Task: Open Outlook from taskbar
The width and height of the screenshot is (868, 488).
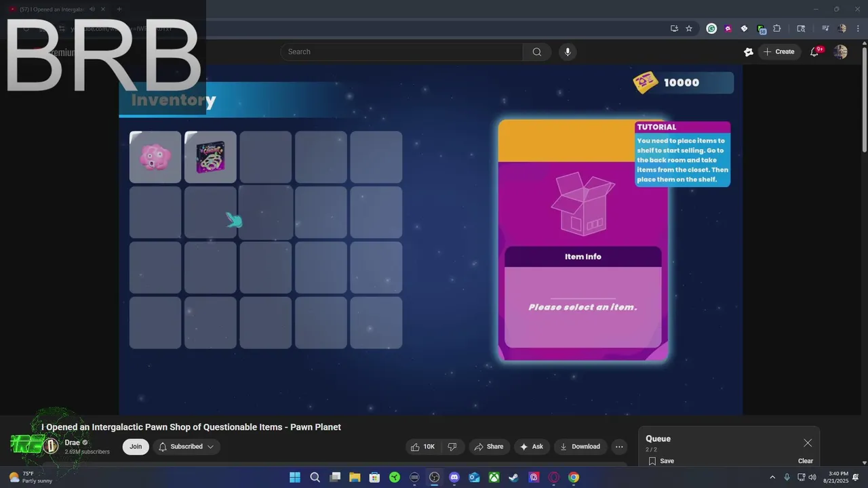Action: (474, 477)
